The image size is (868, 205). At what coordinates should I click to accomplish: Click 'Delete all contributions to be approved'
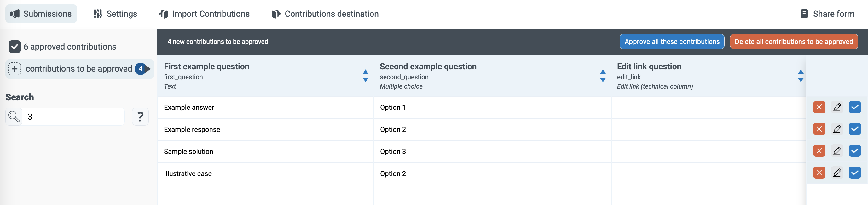point(794,41)
